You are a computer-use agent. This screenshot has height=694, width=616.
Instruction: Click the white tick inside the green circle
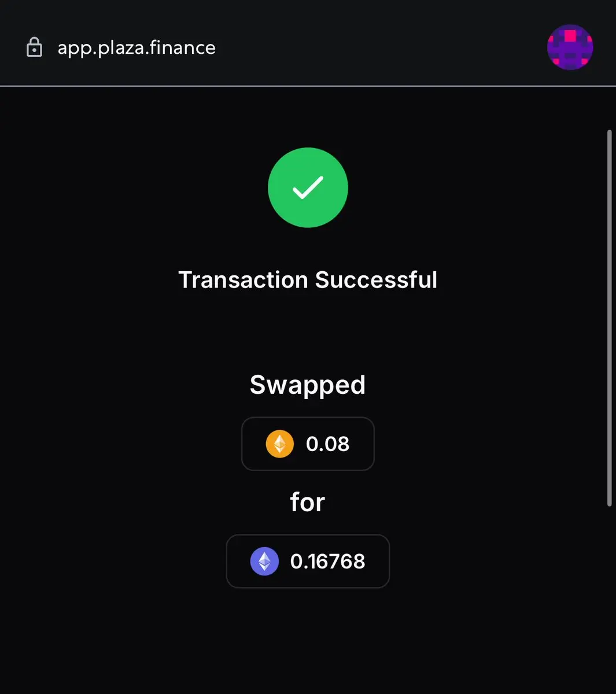click(x=308, y=187)
